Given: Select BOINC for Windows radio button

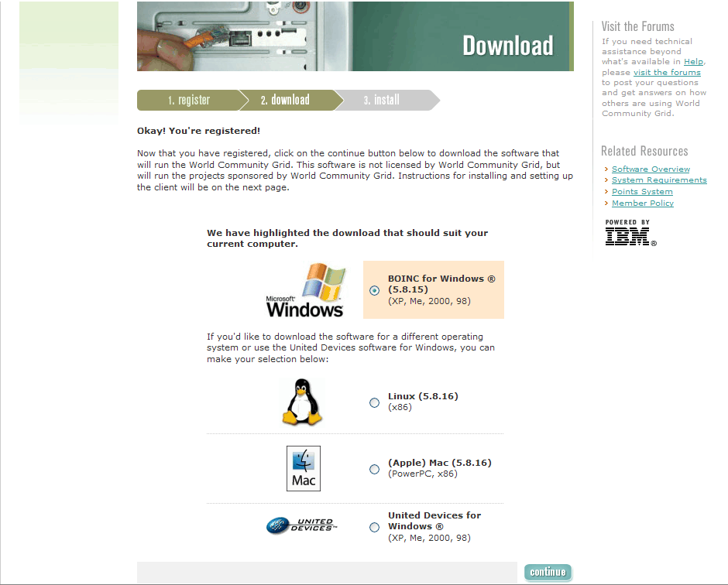Looking at the screenshot, I should [x=374, y=290].
